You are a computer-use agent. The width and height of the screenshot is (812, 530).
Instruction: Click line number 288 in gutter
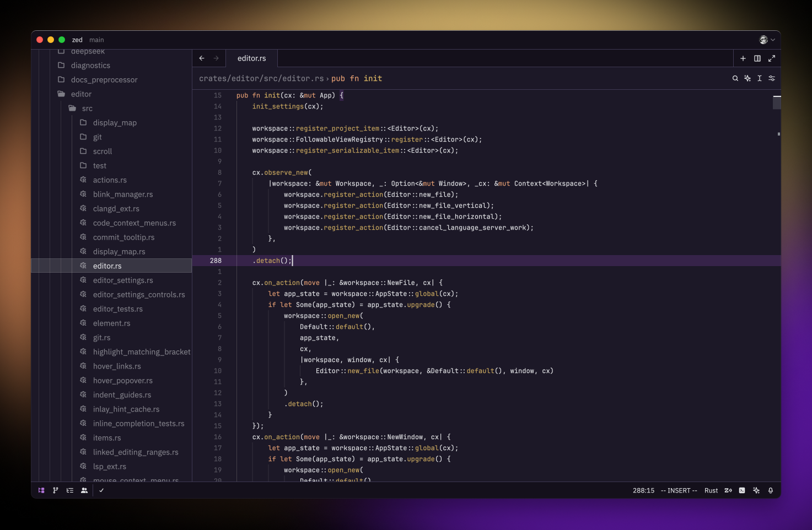point(216,261)
